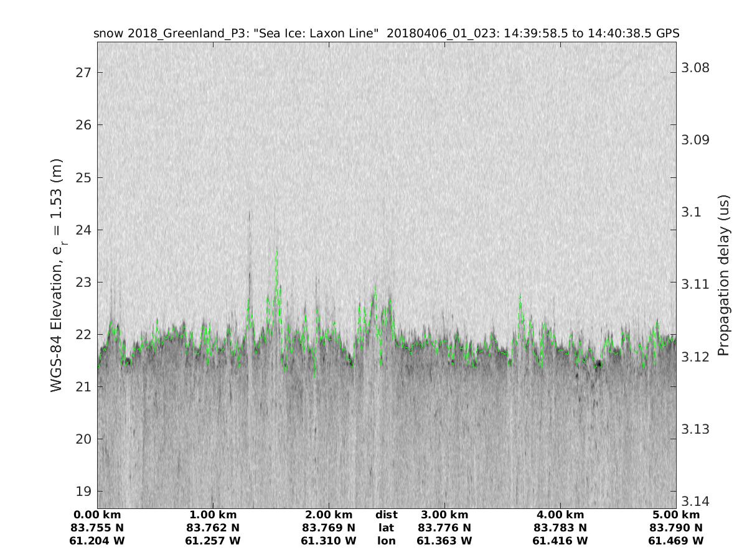Click the 61.363 W longitude label

[444, 541]
